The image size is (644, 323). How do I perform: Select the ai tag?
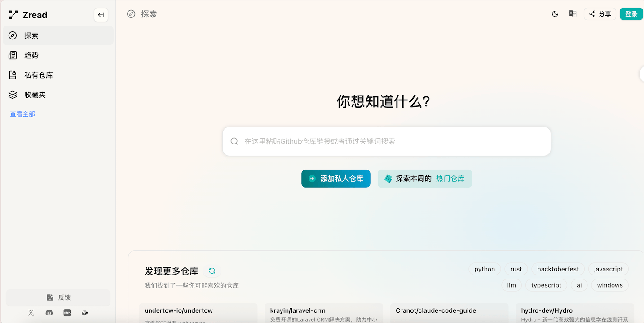[579, 285]
